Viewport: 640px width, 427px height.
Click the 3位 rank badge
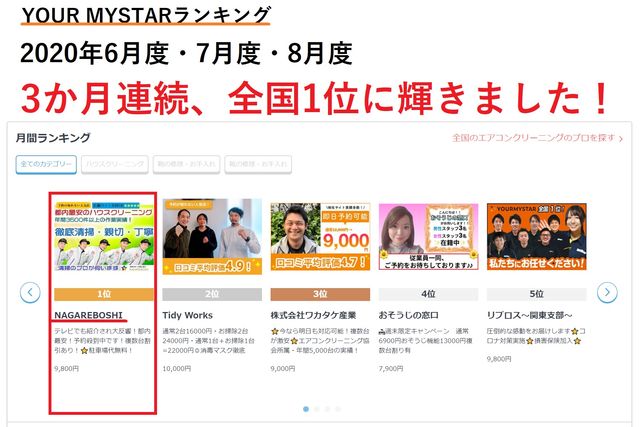[320, 294]
